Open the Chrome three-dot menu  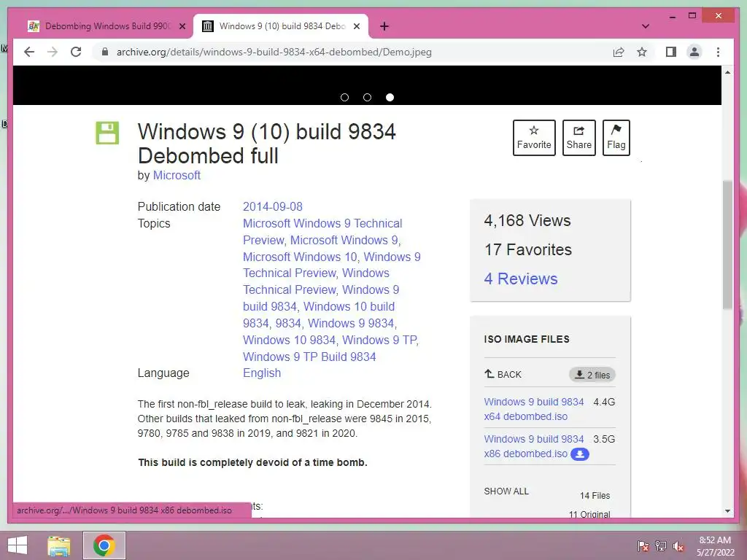point(718,52)
